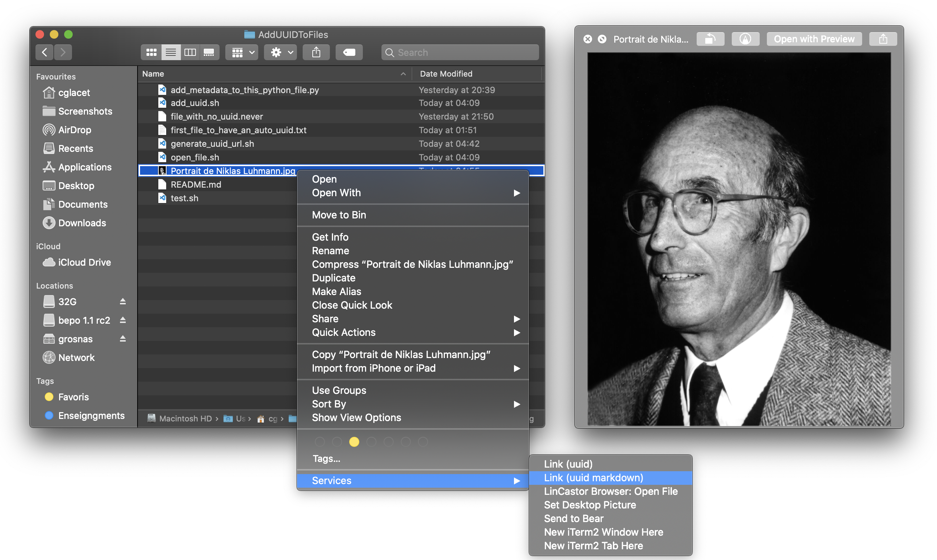Viewport: 937px width, 560px height.
Task: Select Move to Bin in context menu
Action: (x=338, y=215)
